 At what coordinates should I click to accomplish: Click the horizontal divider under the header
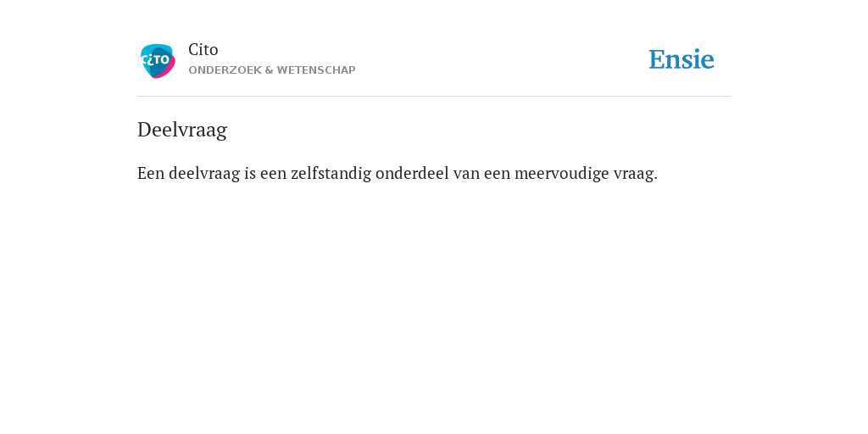(434, 97)
